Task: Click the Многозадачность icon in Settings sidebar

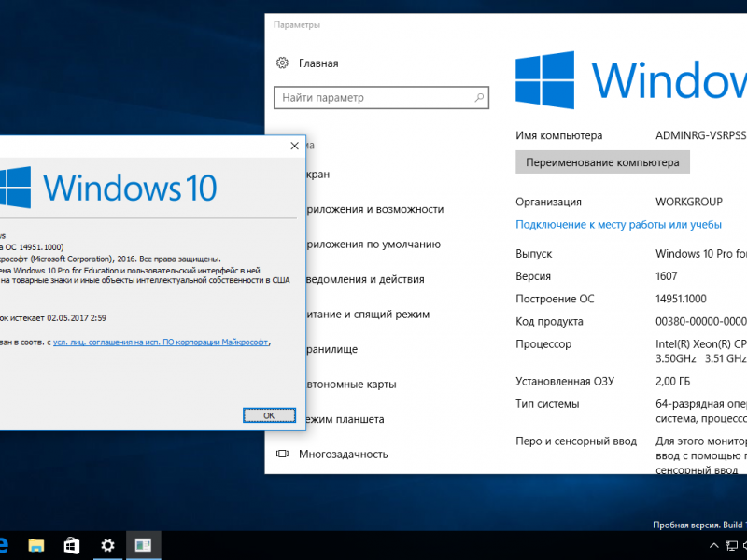Action: point(282,454)
